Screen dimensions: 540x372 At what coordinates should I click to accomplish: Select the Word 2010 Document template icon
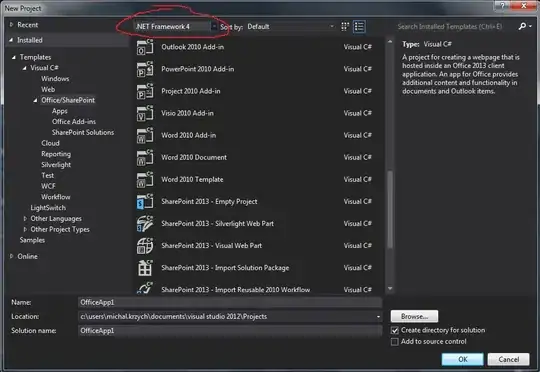[x=145, y=157]
